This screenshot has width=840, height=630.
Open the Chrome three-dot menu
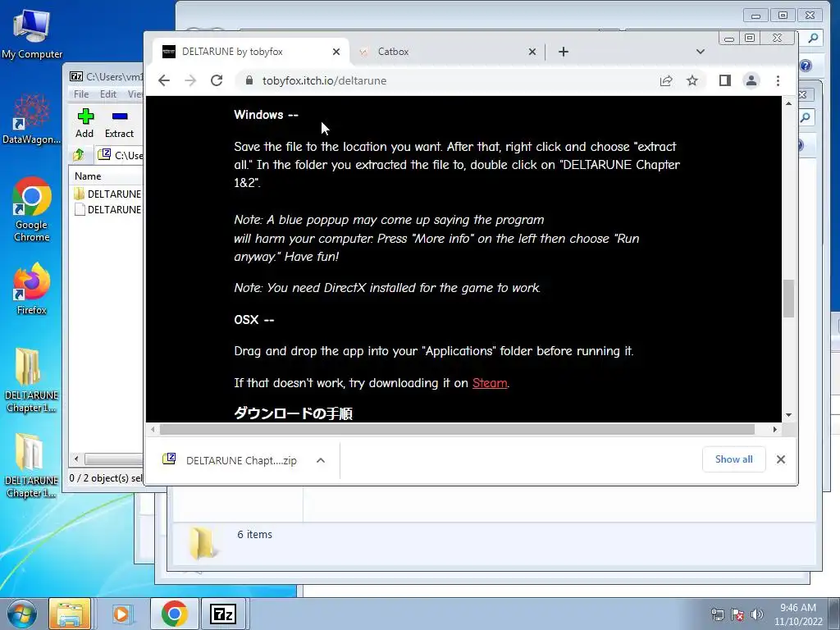coord(778,81)
